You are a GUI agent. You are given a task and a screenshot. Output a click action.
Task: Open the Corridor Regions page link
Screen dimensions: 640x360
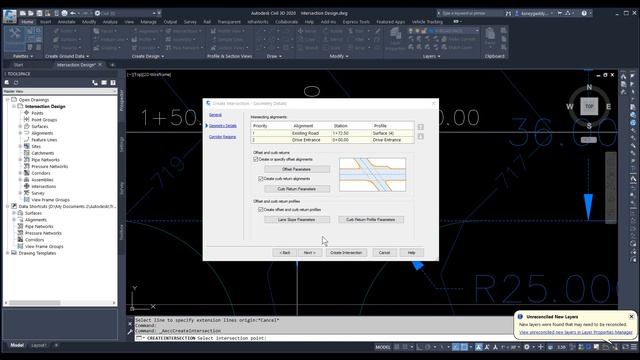click(x=222, y=137)
